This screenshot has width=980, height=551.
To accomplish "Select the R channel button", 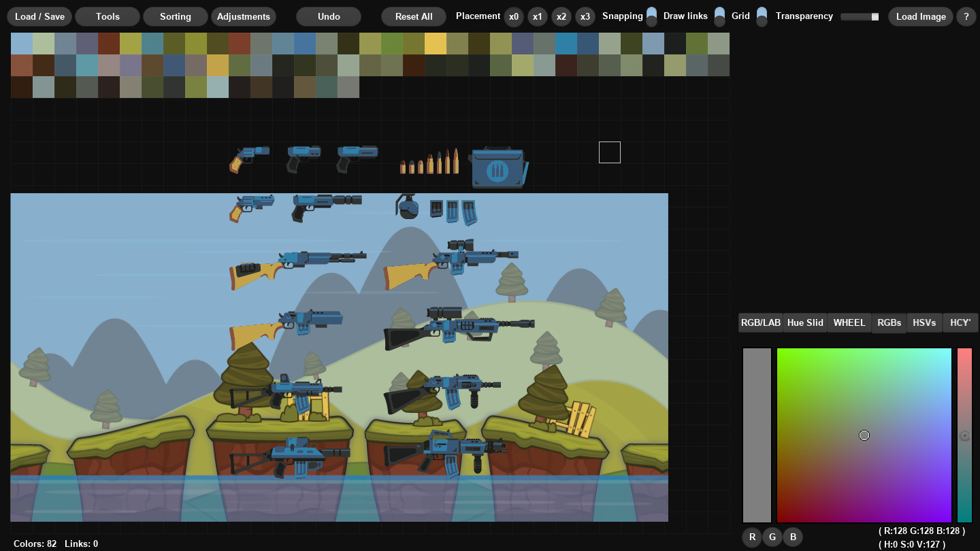I will click(752, 537).
